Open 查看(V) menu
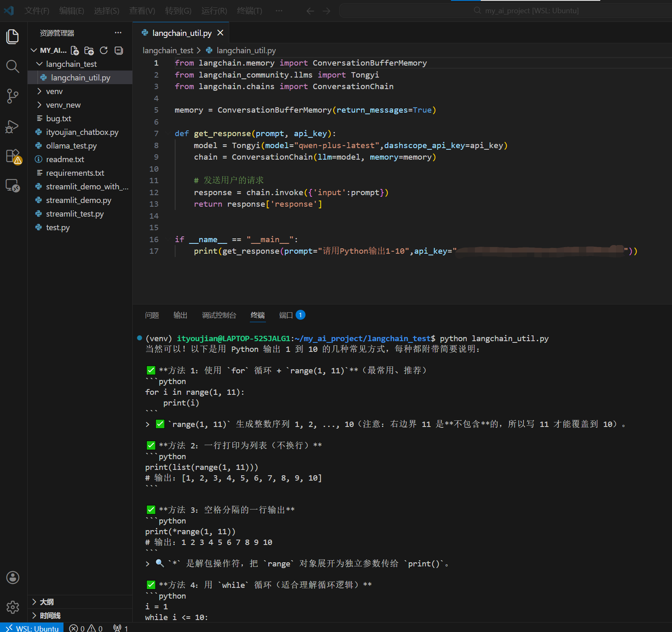 coord(142,11)
